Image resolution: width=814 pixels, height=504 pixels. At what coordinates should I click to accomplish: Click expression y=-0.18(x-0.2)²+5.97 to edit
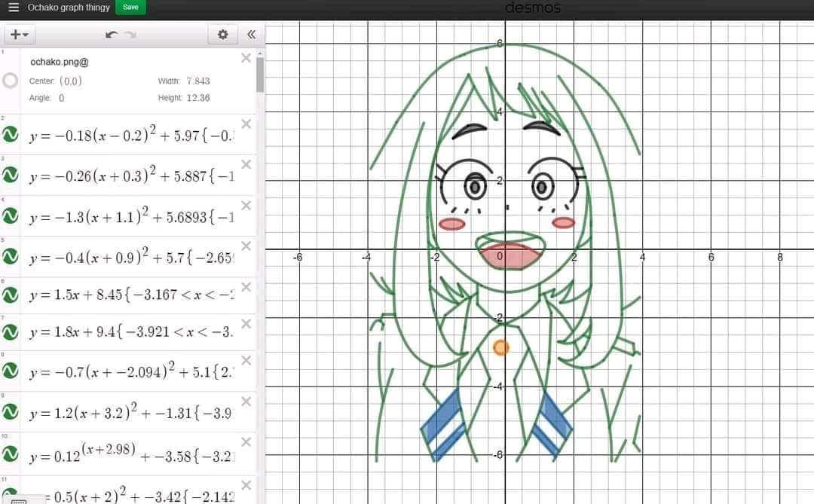(132, 134)
